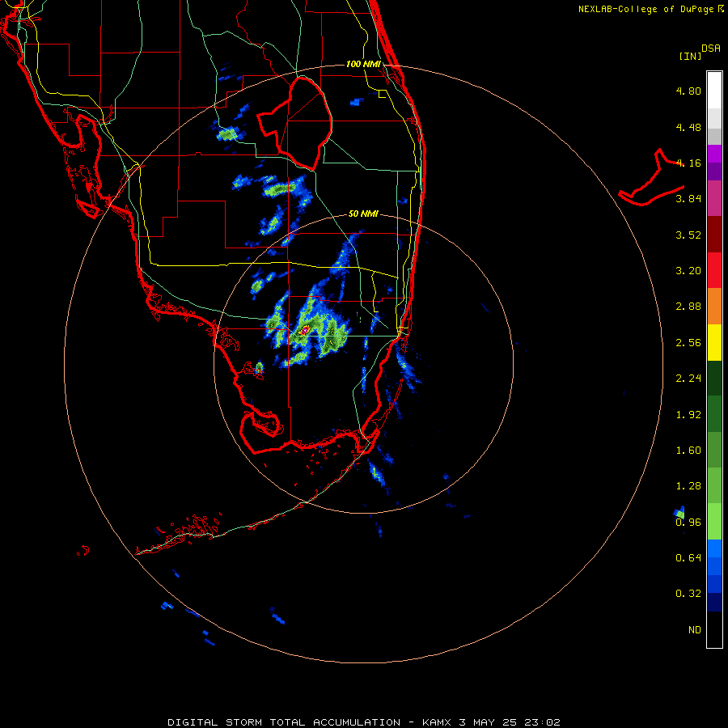This screenshot has width=728, height=728.
Task: Select the orange legend swatch
Action: point(714,307)
